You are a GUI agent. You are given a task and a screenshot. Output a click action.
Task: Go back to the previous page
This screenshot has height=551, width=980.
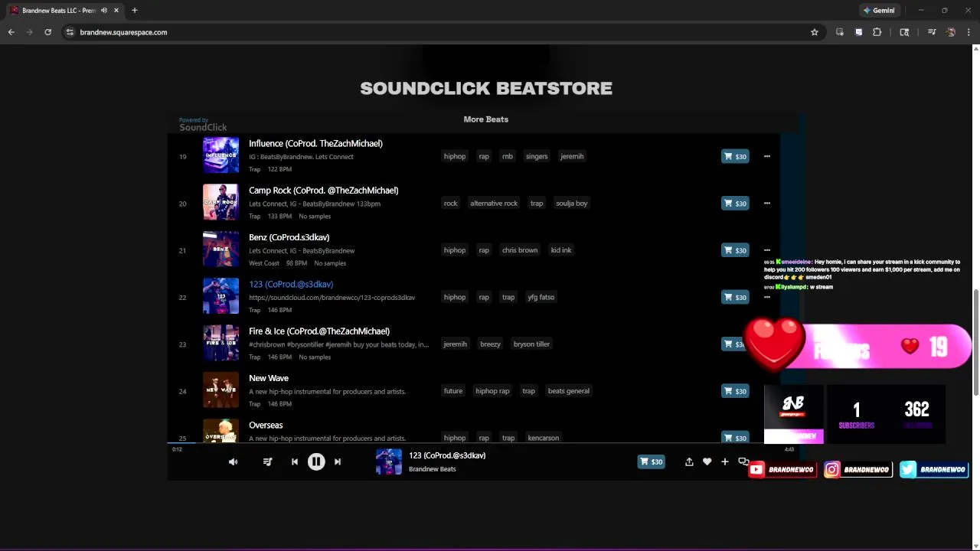point(11,32)
